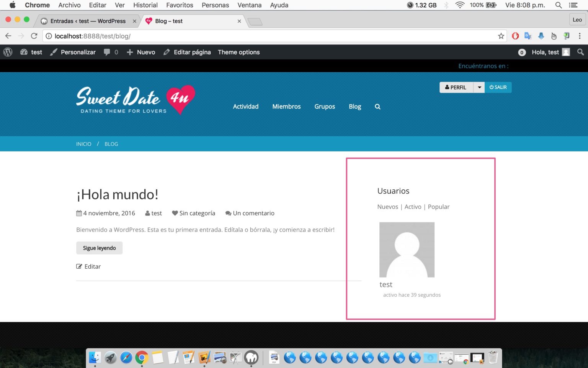The height and width of the screenshot is (368, 588).
Task: Open comments bubble in the WordPress admin bar
Action: coord(111,52)
